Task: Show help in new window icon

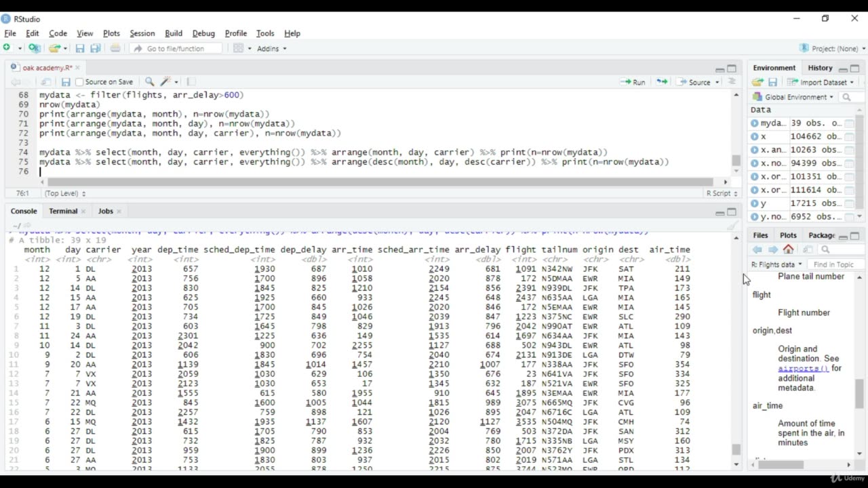Action: (806, 249)
